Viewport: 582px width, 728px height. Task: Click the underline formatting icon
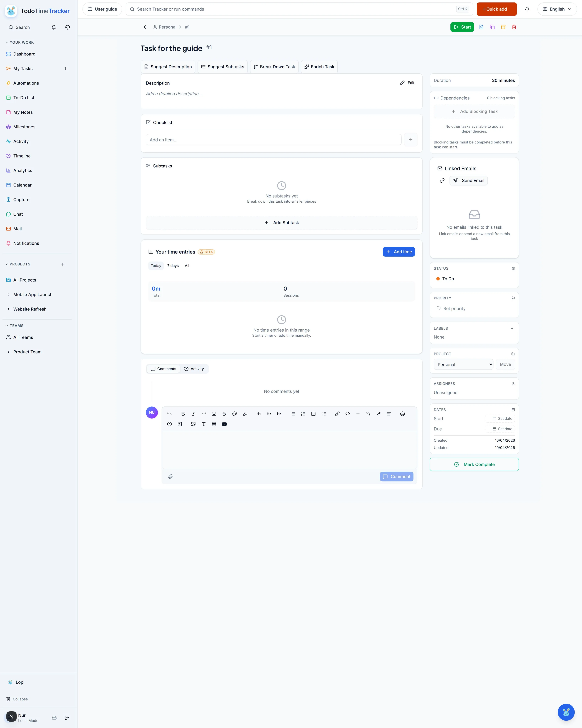click(214, 414)
